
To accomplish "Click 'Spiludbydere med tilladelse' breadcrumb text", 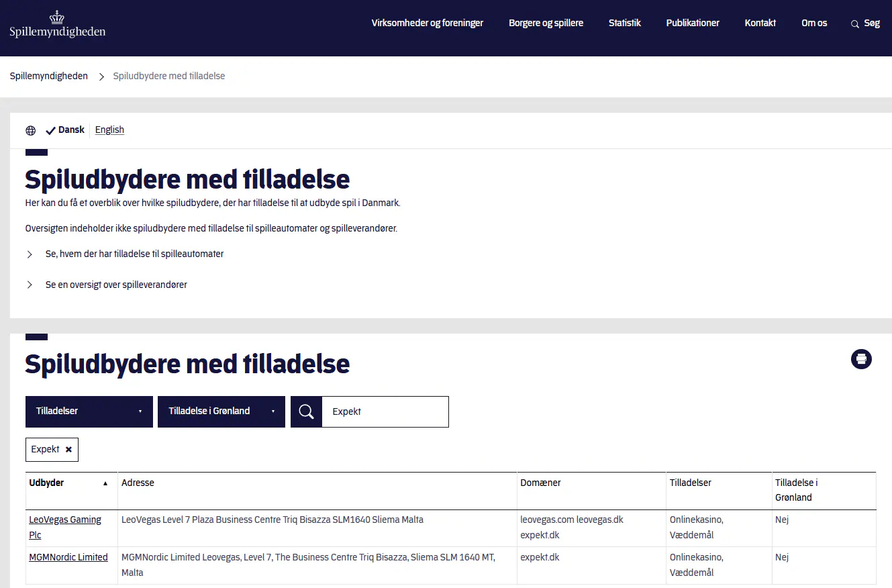I will [169, 77].
